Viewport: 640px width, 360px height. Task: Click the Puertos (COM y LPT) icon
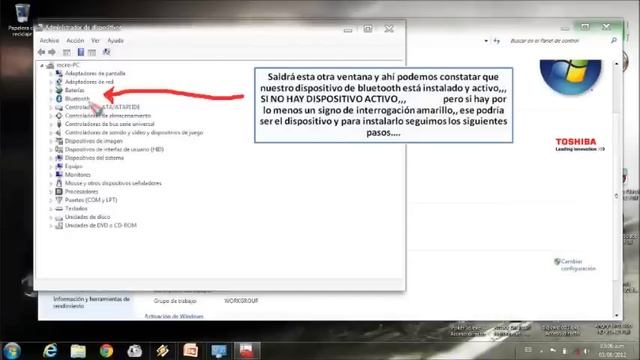pyautogui.click(x=59, y=200)
